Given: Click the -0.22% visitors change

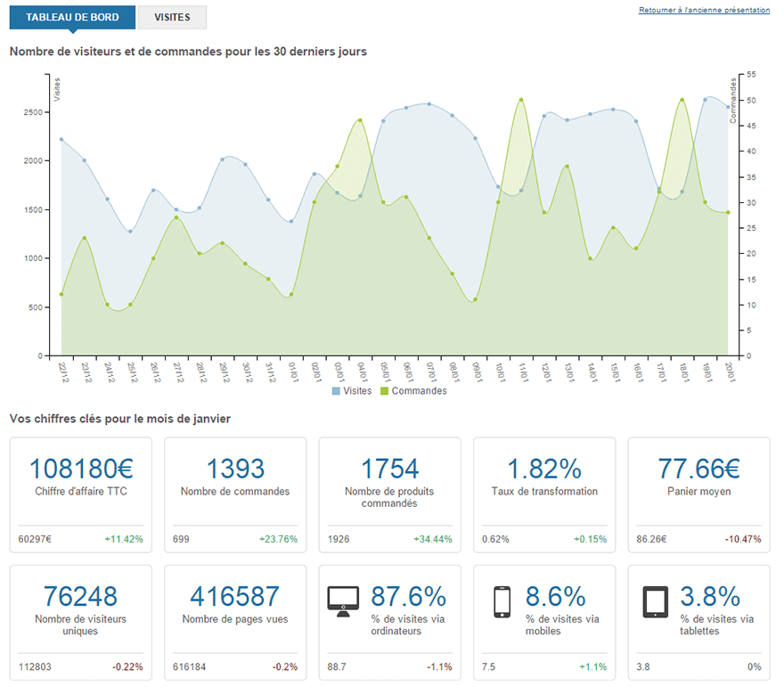Looking at the screenshot, I should pyautogui.click(x=127, y=666).
